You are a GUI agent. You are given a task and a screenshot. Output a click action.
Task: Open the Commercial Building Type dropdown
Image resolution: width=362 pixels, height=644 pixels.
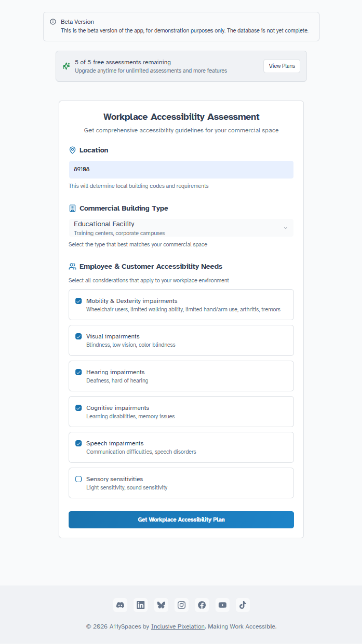181,228
